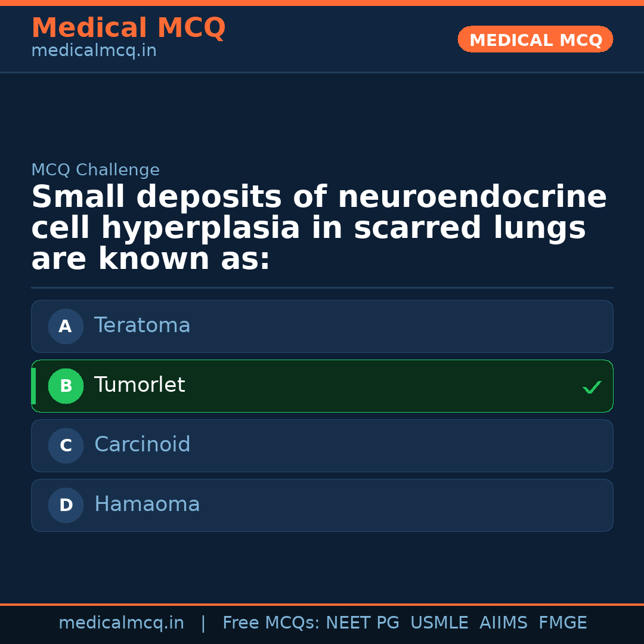644x644 pixels.
Task: Click the neuroendocrine cell hyperplasia question text
Action: point(318,228)
